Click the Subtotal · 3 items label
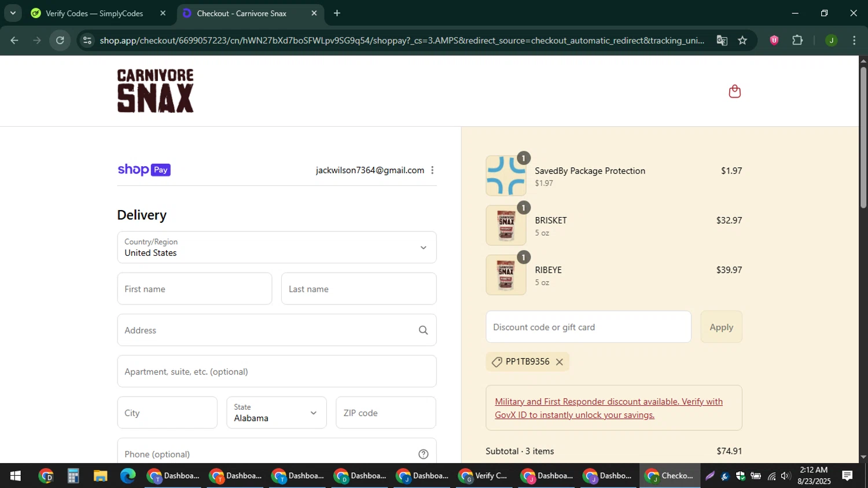 [x=520, y=451]
